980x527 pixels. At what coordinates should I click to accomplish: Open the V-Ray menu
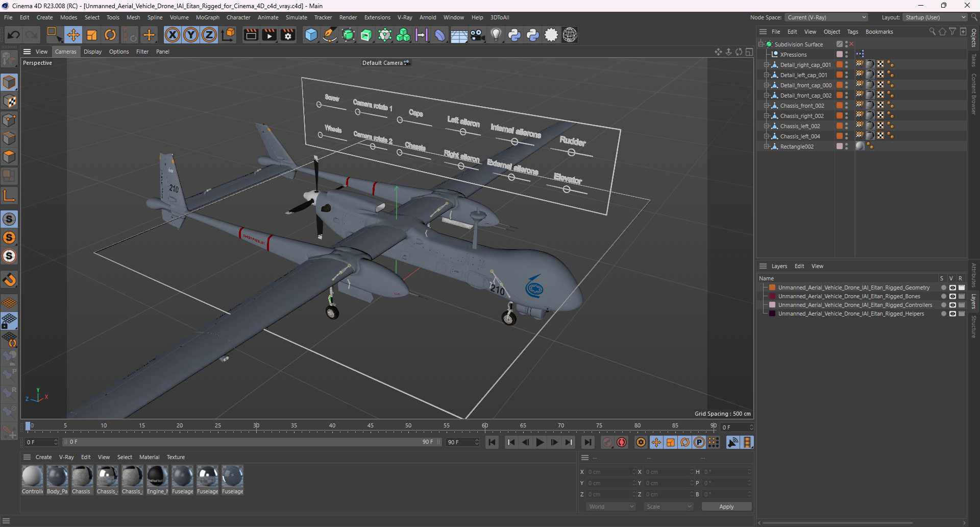coord(405,17)
